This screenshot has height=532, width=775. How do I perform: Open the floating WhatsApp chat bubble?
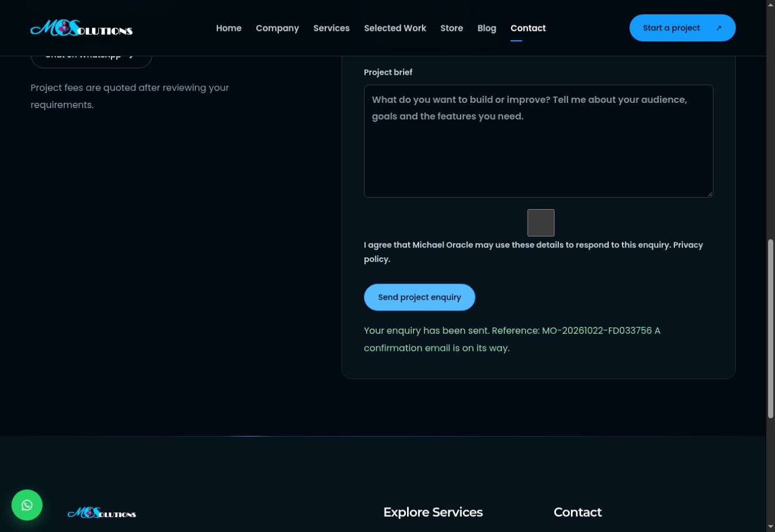click(27, 505)
